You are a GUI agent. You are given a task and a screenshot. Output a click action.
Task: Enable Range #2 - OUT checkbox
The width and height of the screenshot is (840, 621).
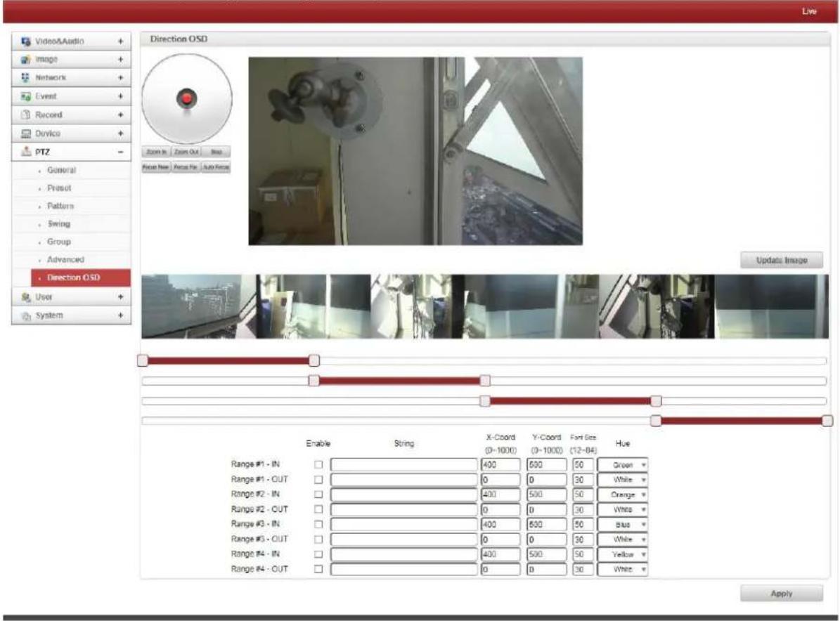click(x=318, y=509)
